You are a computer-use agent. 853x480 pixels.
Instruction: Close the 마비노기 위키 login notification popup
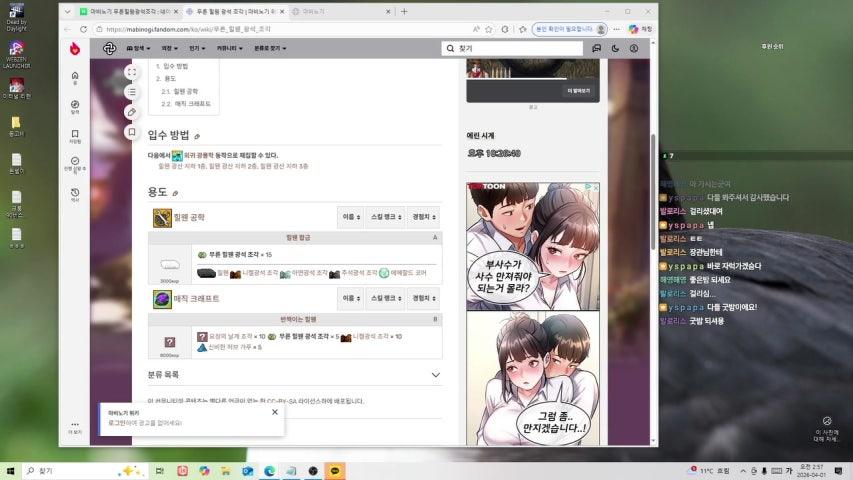[275, 413]
